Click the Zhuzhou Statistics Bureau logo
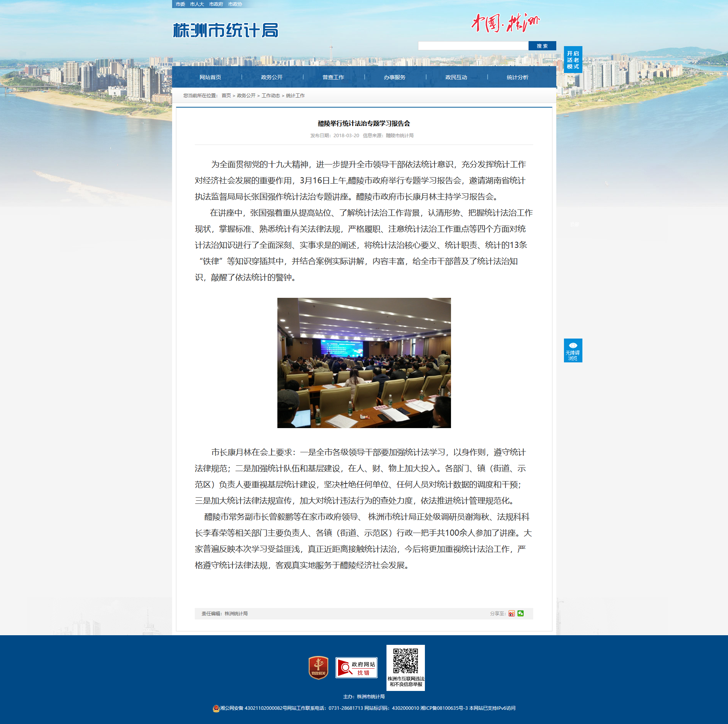728x724 pixels. pyautogui.click(x=226, y=30)
